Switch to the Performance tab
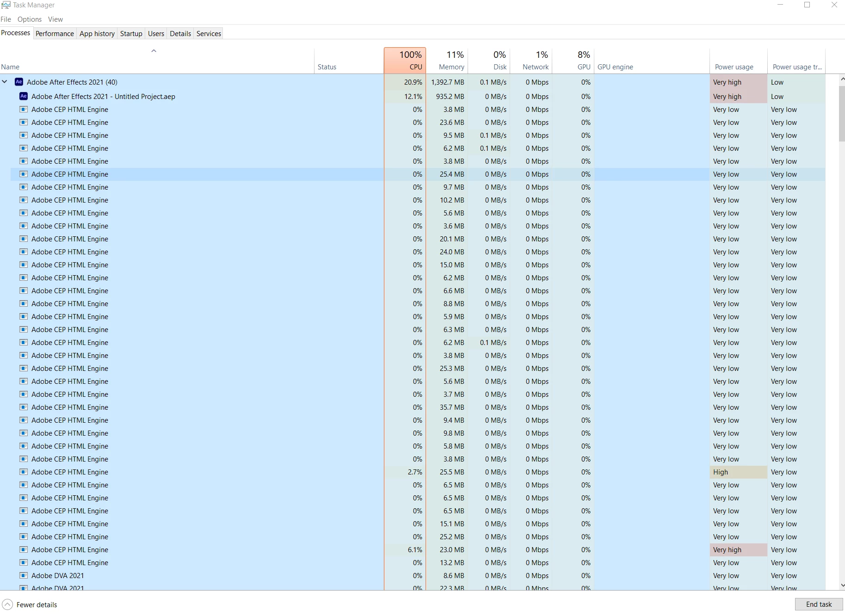This screenshot has width=845, height=616. click(55, 34)
